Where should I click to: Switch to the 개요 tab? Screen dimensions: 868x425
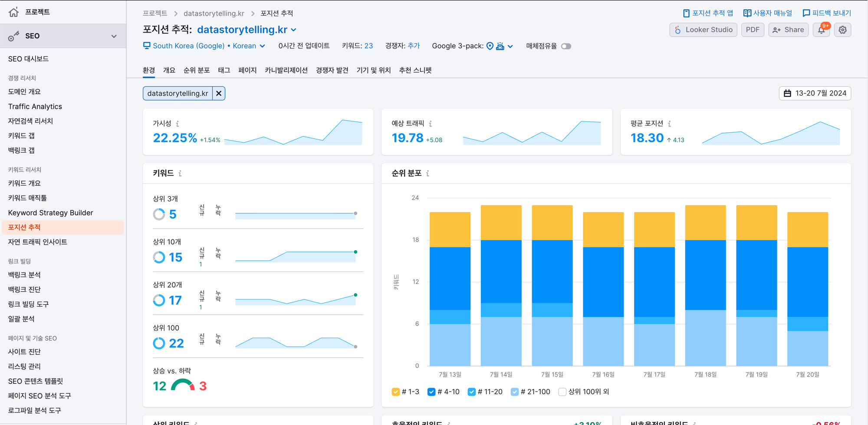coord(169,70)
